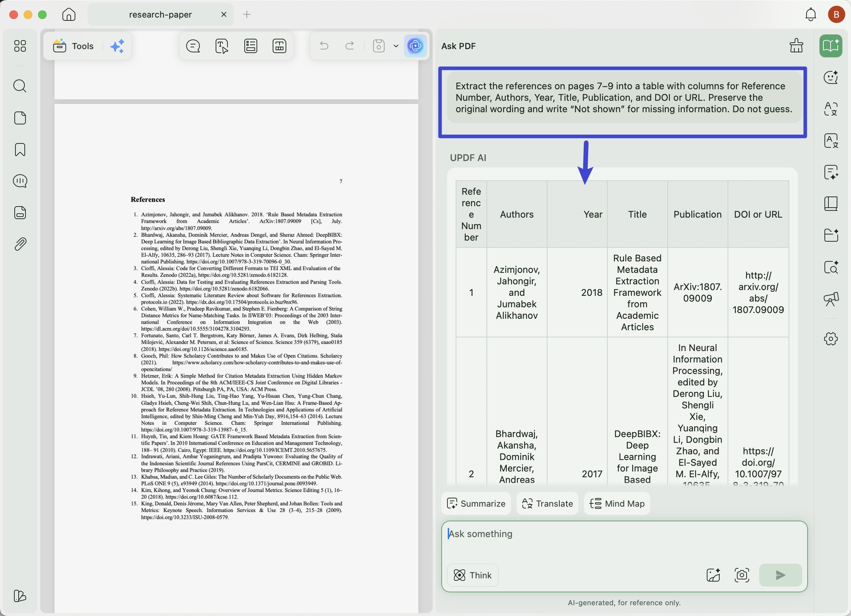
Task: Select the edit text tool in the toolbar
Action: coord(222,46)
